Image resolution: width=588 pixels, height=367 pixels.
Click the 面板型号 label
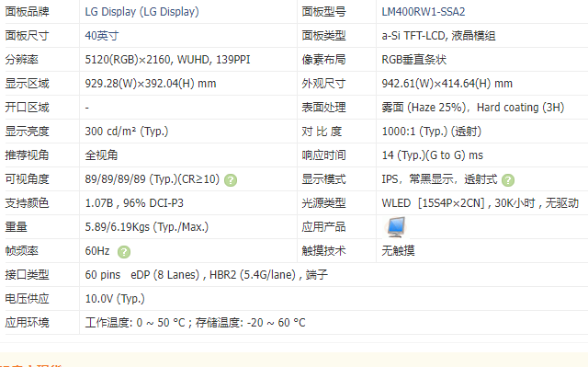coord(323,12)
